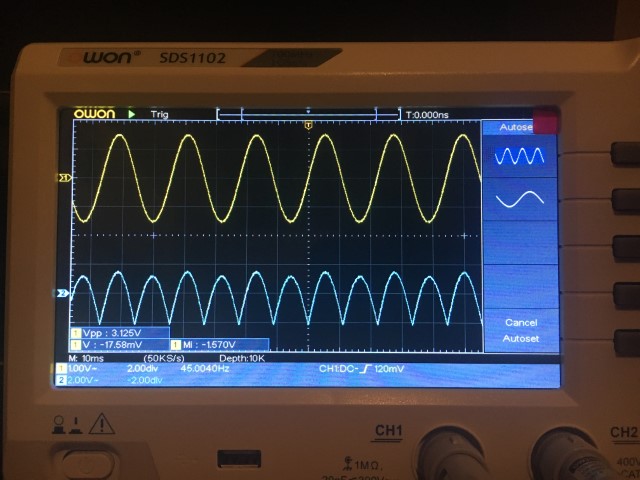This screenshot has height=480, width=640.
Task: Click the Vpp : 3.125V measurement readout
Action: (120, 333)
